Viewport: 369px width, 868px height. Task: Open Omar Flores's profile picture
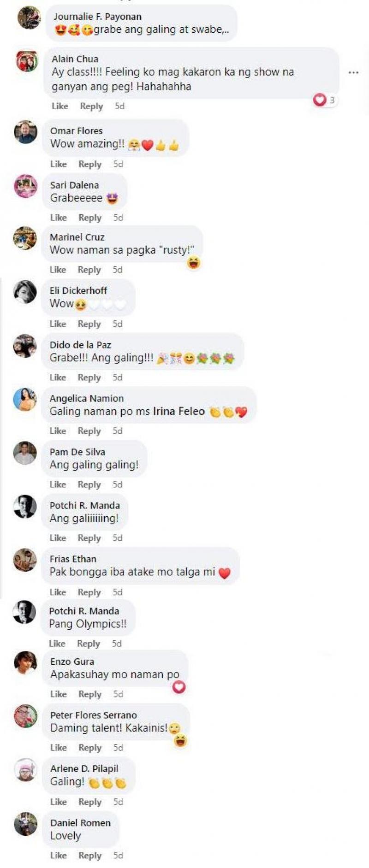(26, 132)
